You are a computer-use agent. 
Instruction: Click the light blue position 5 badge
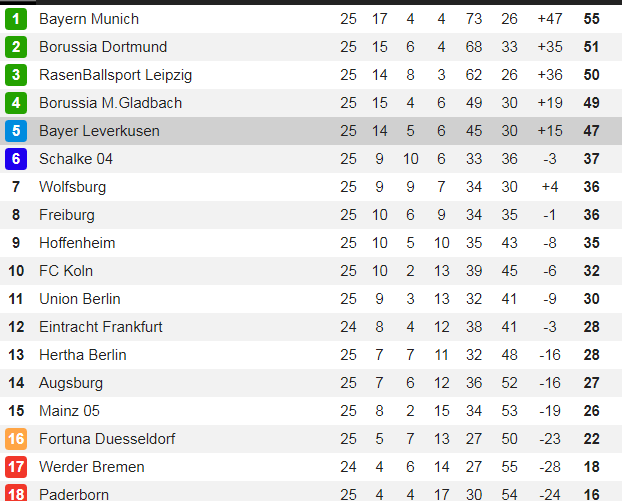tap(16, 131)
